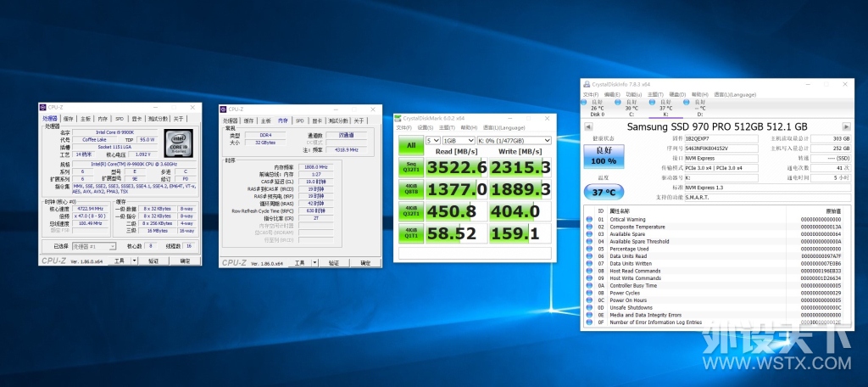The height and width of the screenshot is (387, 868).
Task: Go to previous disk arrow in CrystalDiskInfo
Action: (x=588, y=127)
